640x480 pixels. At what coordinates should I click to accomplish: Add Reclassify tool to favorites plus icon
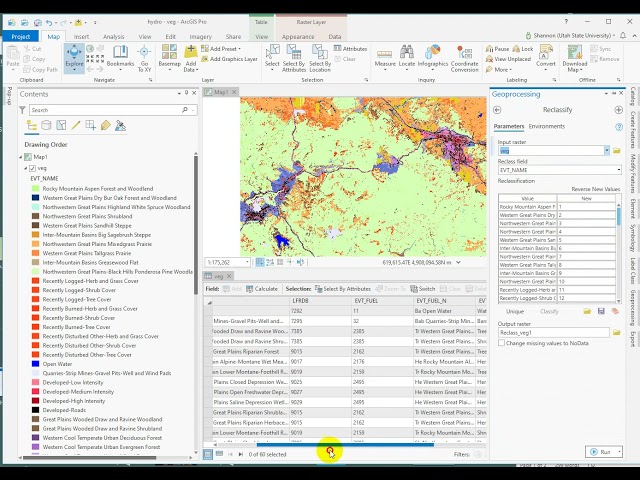618,110
